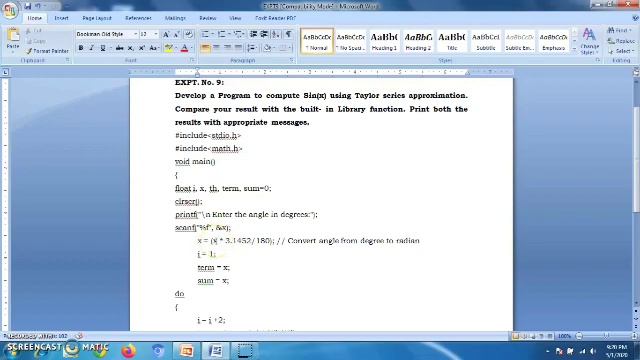Sort text alphabetically
The image size is (640, 360).
pyautogui.click(x=276, y=34)
